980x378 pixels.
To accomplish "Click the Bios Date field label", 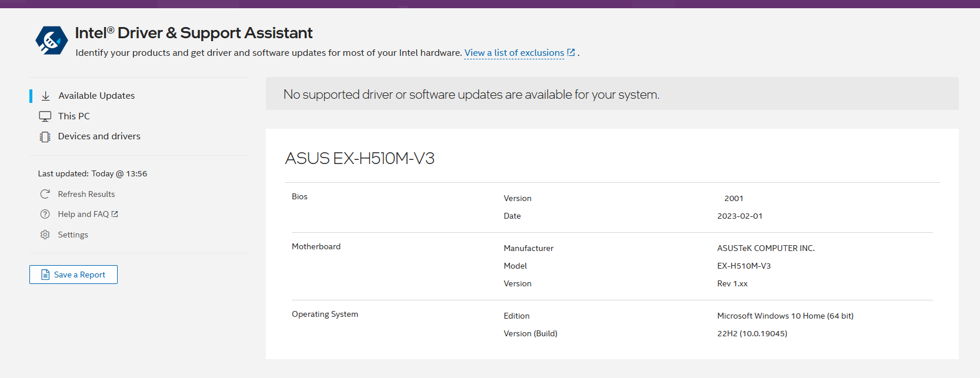I will pos(512,216).
